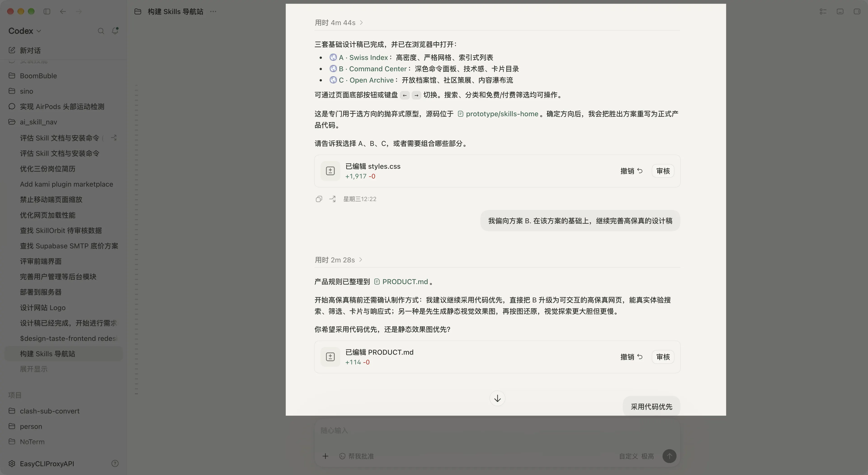868x475 pixels.
Task: Open settings gear for EasyCLIProxyAPI
Action: (12, 463)
